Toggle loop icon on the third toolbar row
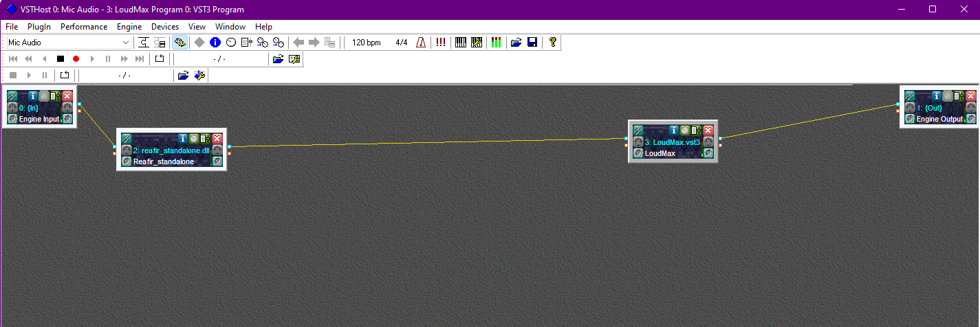Screen dimensions: 980x327 (65, 76)
